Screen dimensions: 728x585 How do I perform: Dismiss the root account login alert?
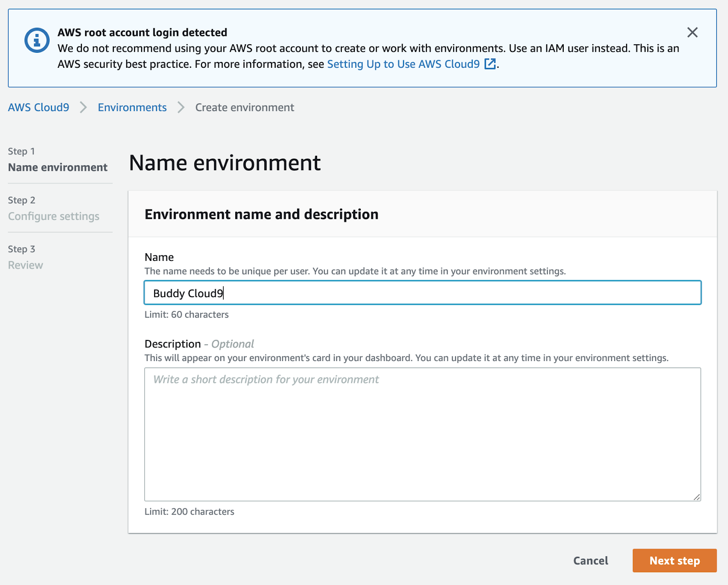click(x=692, y=32)
